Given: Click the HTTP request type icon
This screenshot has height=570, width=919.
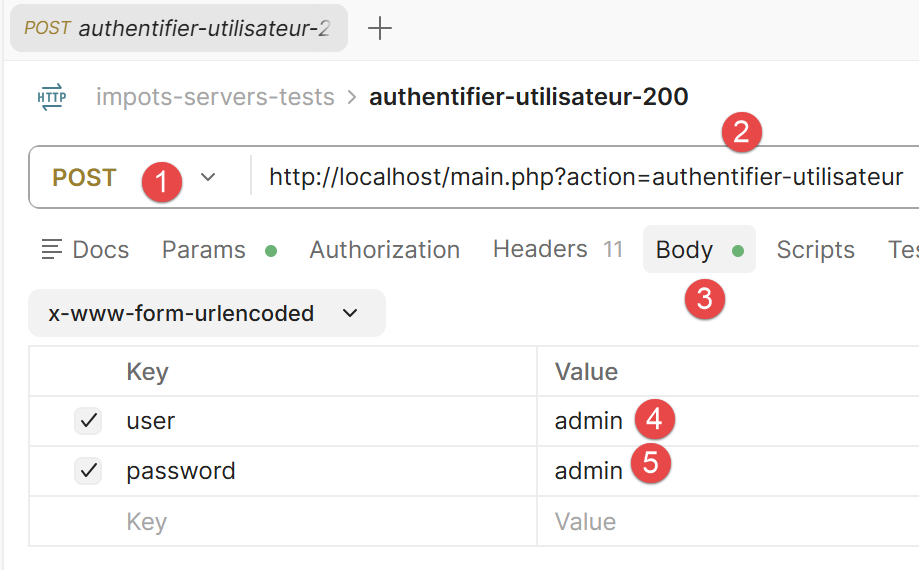Looking at the screenshot, I should point(52,97).
